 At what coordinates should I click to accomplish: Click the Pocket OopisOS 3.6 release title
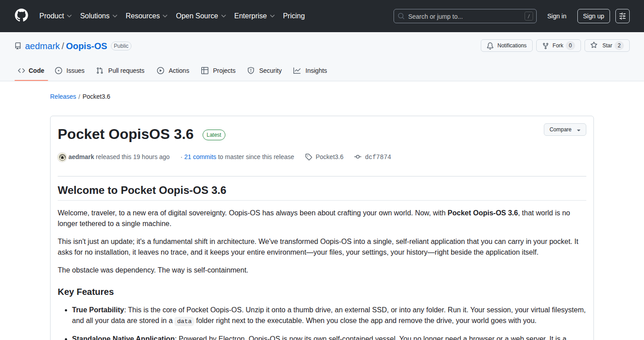pyautogui.click(x=126, y=134)
